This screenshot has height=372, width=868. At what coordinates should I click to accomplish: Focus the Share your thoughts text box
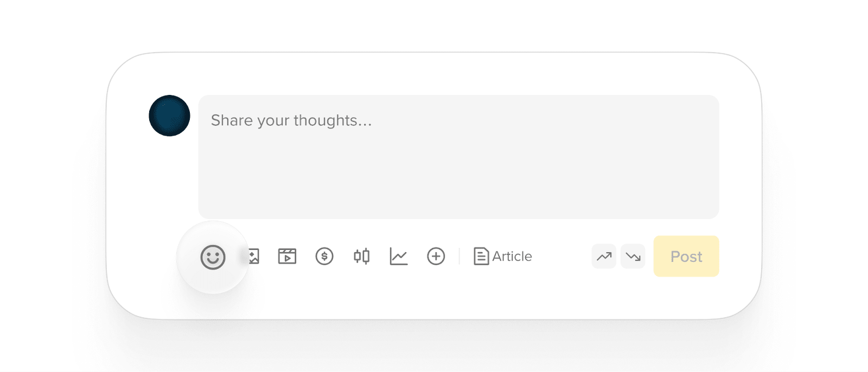[458, 157]
